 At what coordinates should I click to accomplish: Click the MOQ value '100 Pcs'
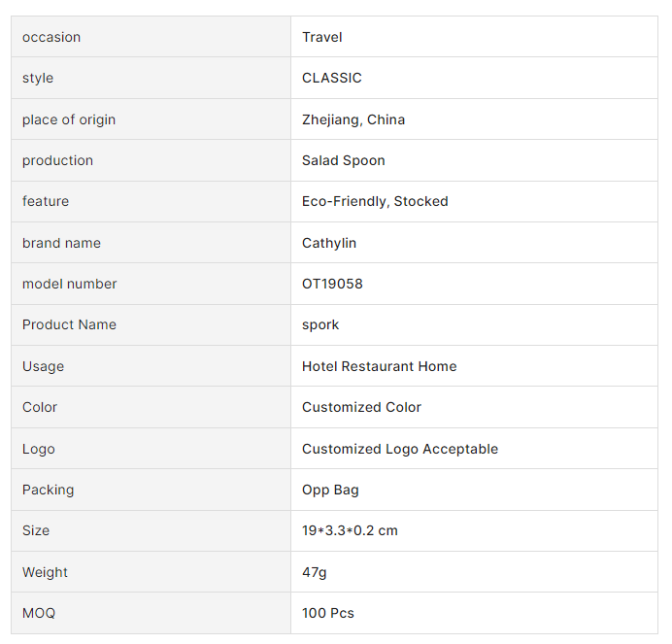327,613
